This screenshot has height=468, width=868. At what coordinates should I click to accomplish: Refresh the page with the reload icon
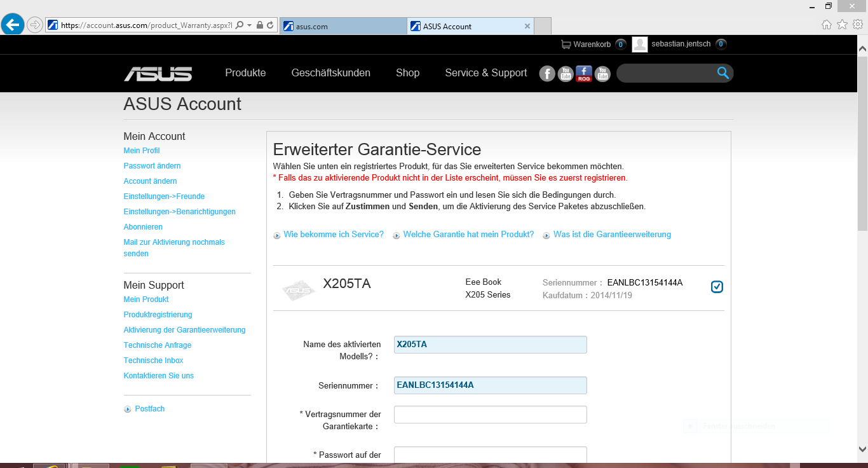[x=270, y=25]
